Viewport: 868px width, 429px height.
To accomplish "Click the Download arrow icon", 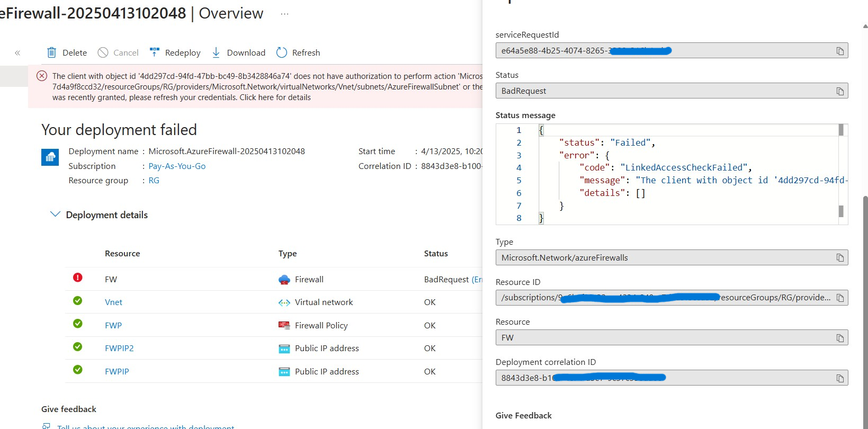I will point(216,52).
